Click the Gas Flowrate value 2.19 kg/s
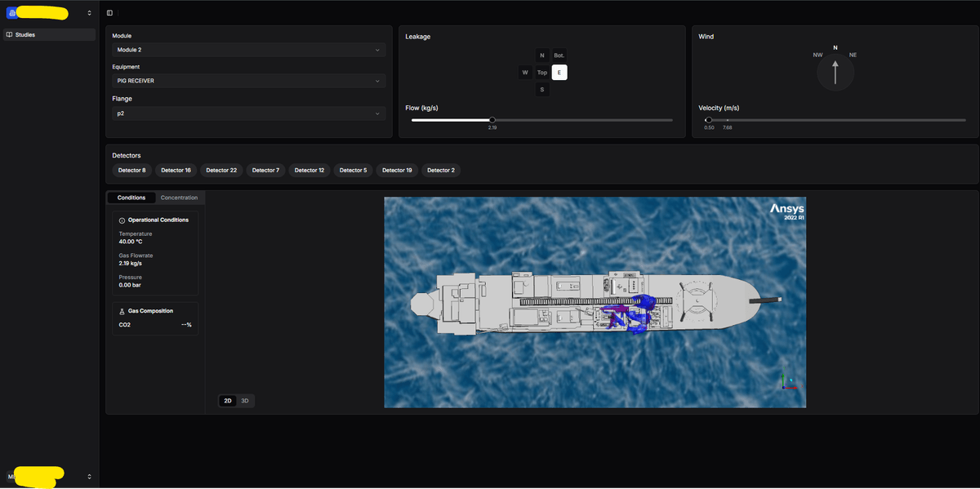 [131, 263]
